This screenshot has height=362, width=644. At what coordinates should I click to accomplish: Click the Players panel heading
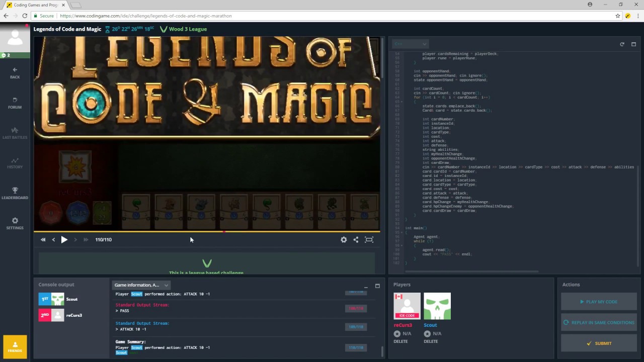tap(402, 285)
